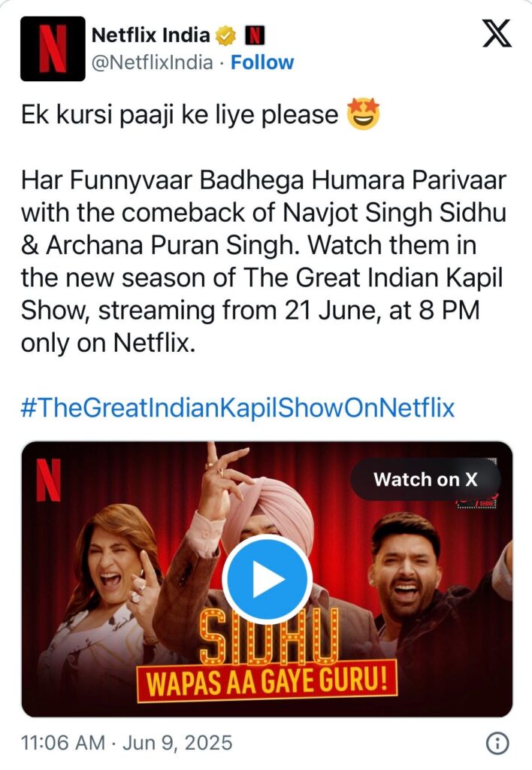Click the Sidhu Wapas Aa Gaye Guru banner
The image size is (532, 770).
coord(267,656)
